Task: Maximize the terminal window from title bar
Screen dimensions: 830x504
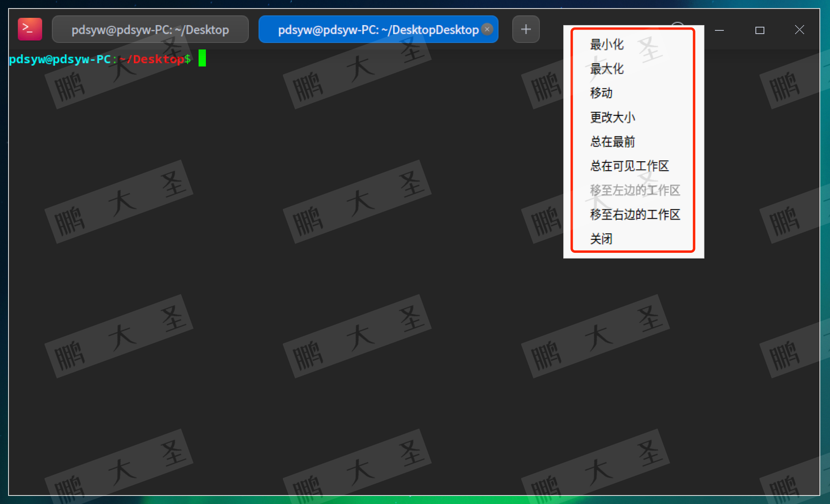Action: click(759, 30)
